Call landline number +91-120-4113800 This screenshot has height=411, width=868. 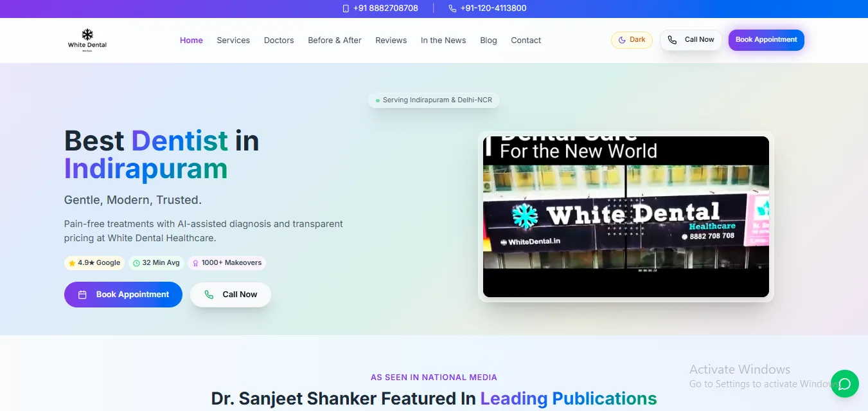(x=488, y=8)
